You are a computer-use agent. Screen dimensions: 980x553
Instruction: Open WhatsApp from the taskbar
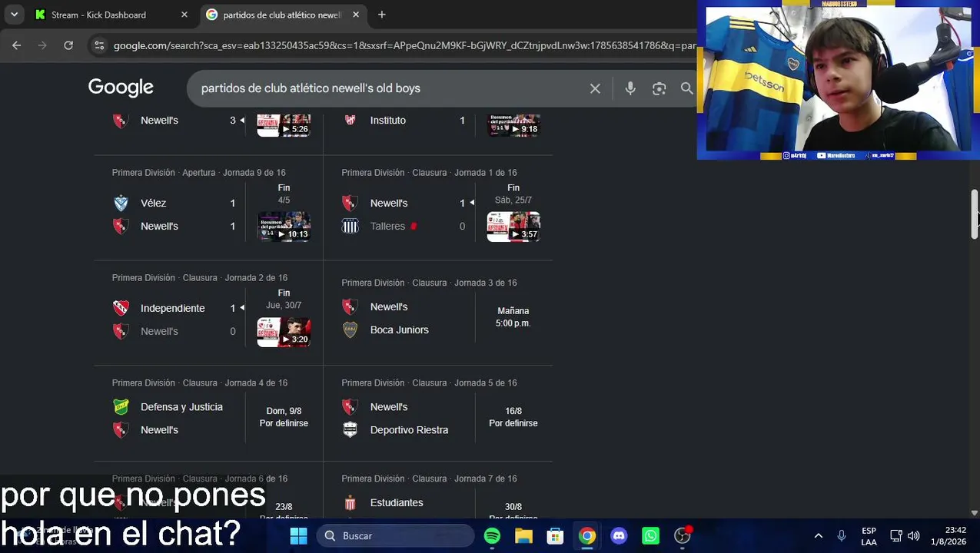click(650, 536)
